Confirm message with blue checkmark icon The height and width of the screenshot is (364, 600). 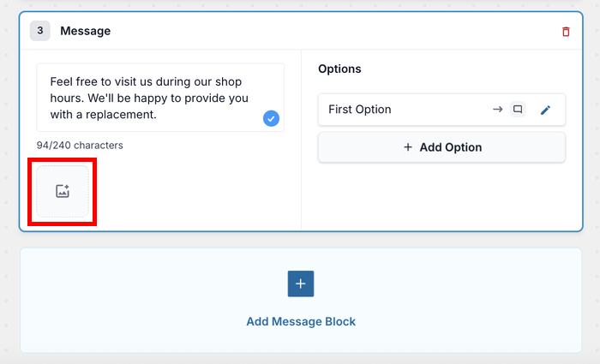click(x=271, y=118)
